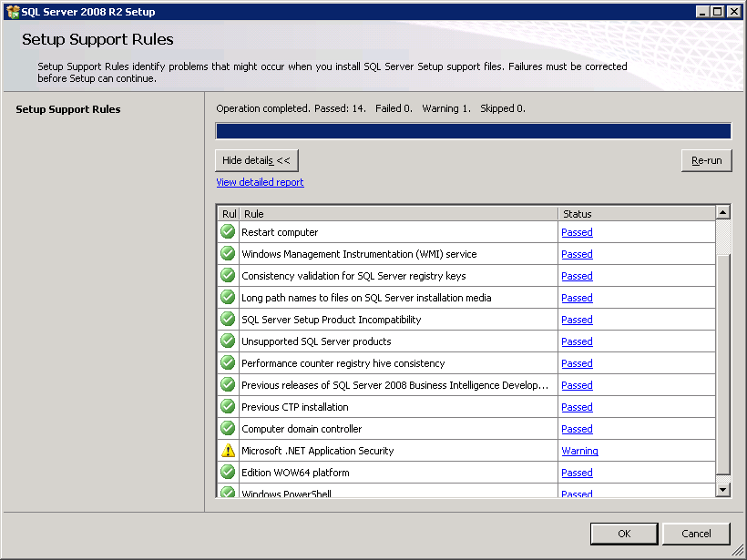Screen dimensions: 747x560
Task: Click the completed progress bar
Action: tap(473, 131)
